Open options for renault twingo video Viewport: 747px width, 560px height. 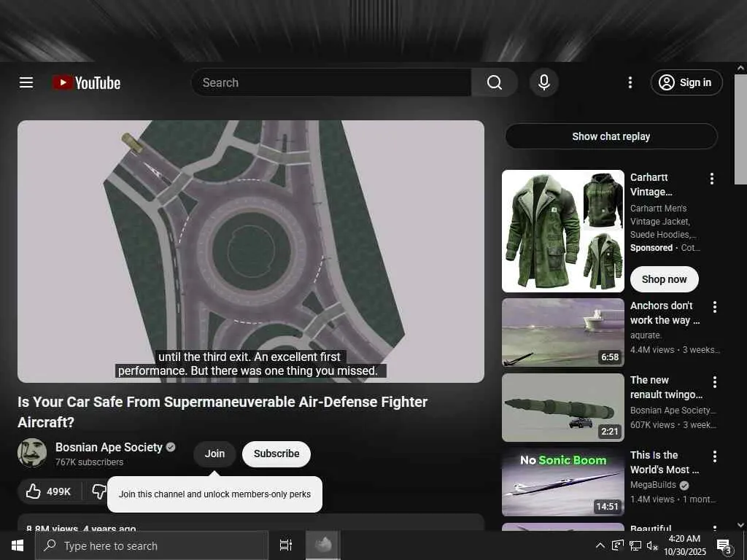tap(715, 382)
